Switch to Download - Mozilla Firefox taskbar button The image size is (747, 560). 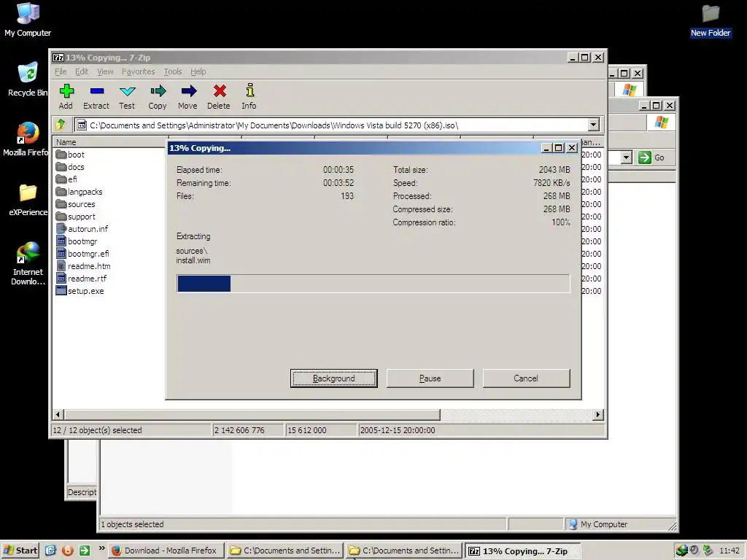[166, 551]
